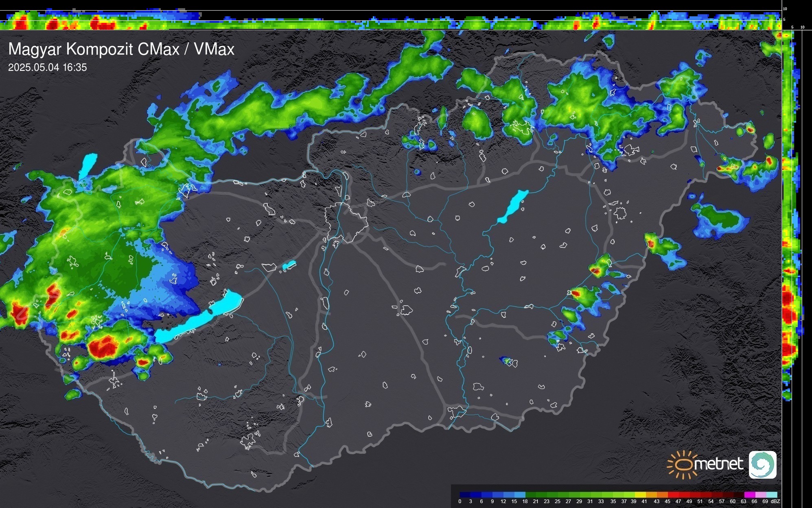
Task: Select the yellow 39 dBZ legend swatch
Action: click(640, 495)
